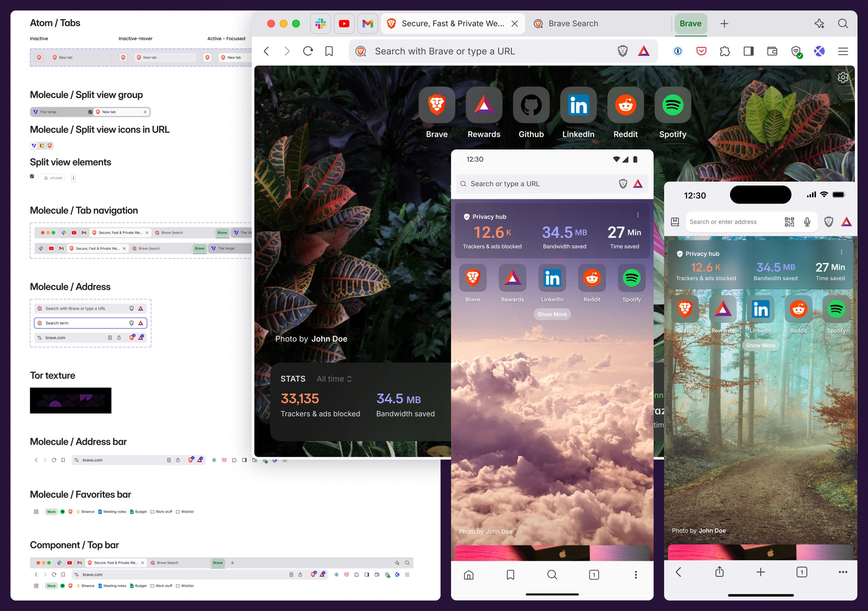Open the extensions puzzle icon
This screenshot has width=868, height=611.
724,51
